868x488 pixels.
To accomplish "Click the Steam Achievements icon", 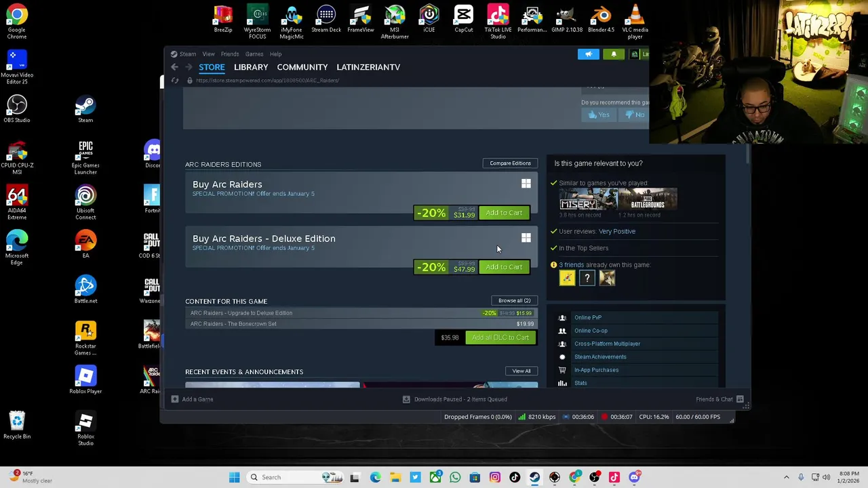I will 562,357.
